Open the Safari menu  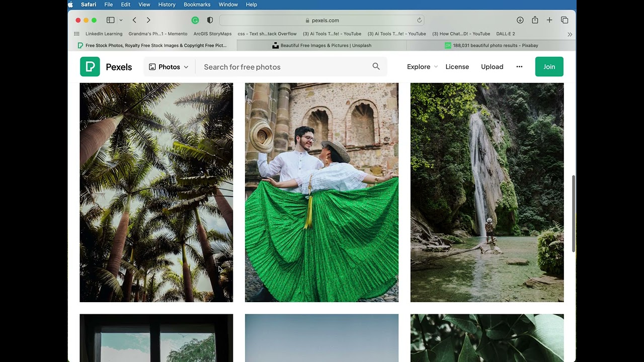point(89,5)
